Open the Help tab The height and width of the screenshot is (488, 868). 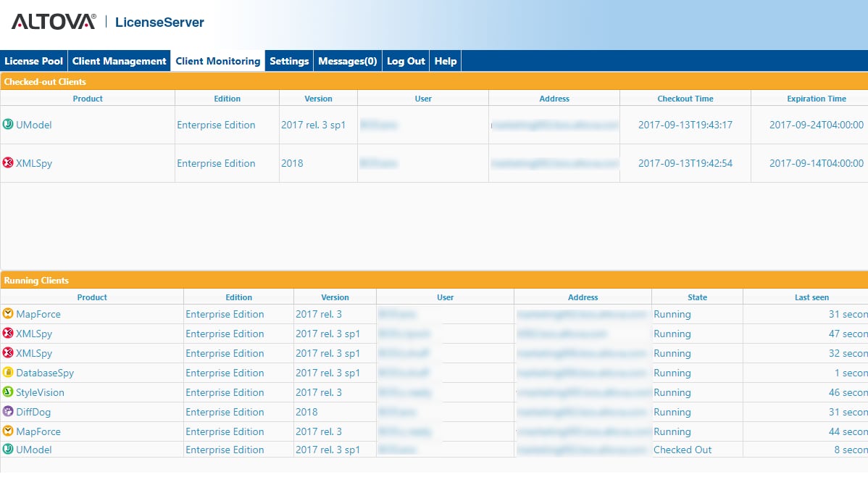446,61
